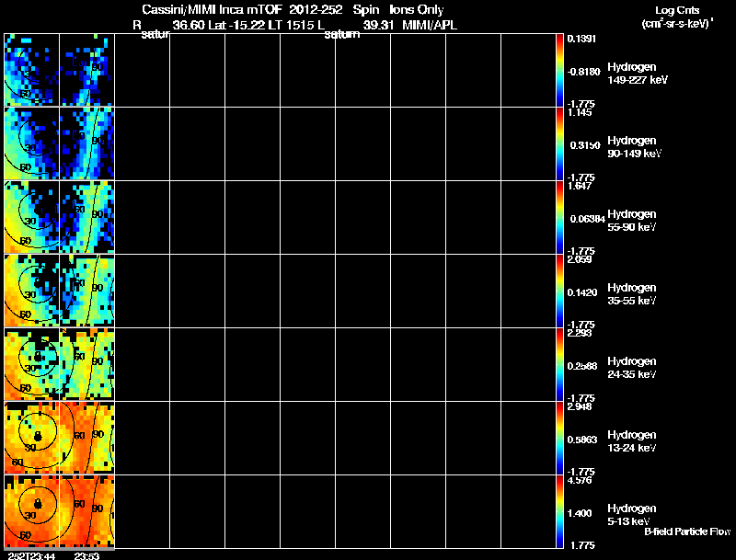
Task: Click the 23:44 Hydrogen 5-13 keV image
Action: click(x=32, y=511)
